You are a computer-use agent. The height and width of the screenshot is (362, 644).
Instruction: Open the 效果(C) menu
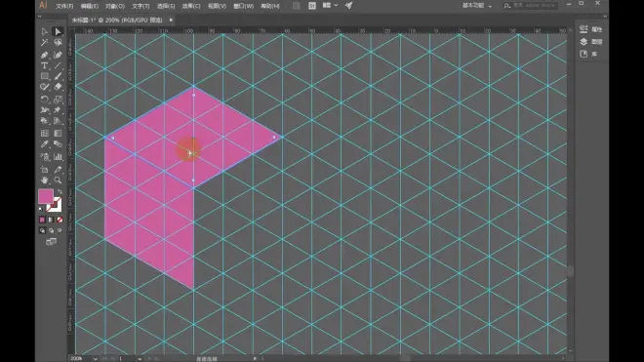(191, 6)
